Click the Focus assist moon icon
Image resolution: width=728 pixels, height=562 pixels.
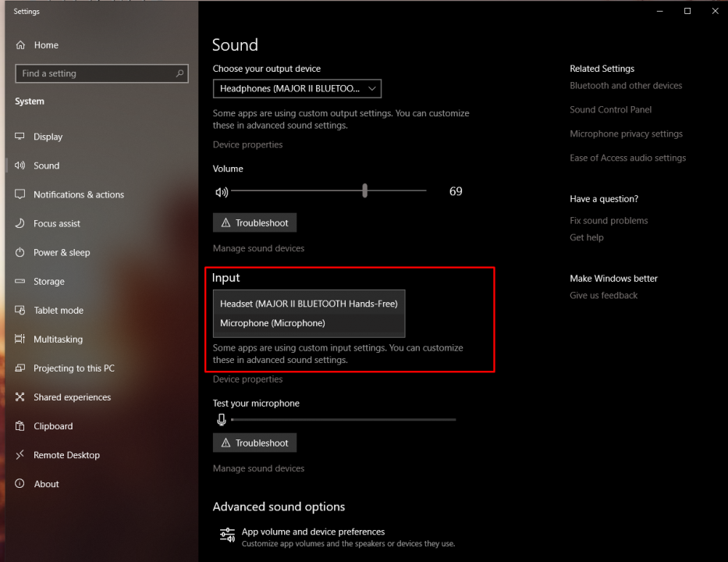[x=20, y=223]
